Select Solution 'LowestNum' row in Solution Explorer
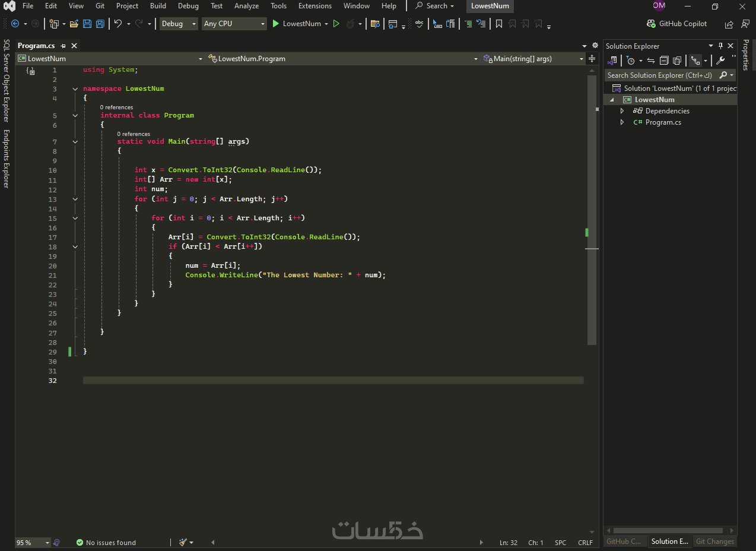 point(671,88)
